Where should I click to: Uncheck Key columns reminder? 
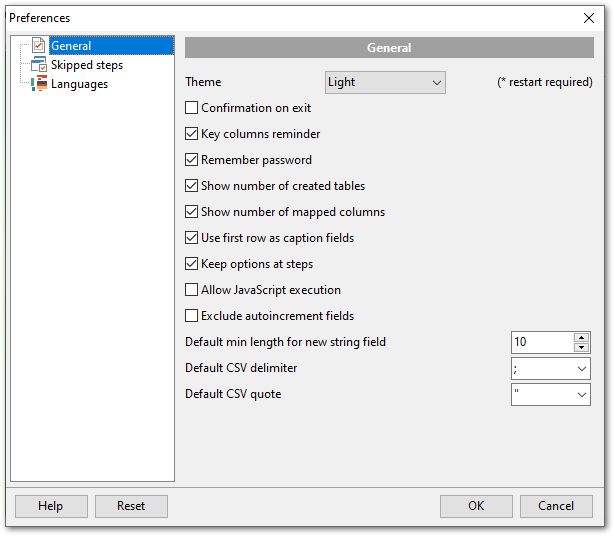pyautogui.click(x=192, y=134)
